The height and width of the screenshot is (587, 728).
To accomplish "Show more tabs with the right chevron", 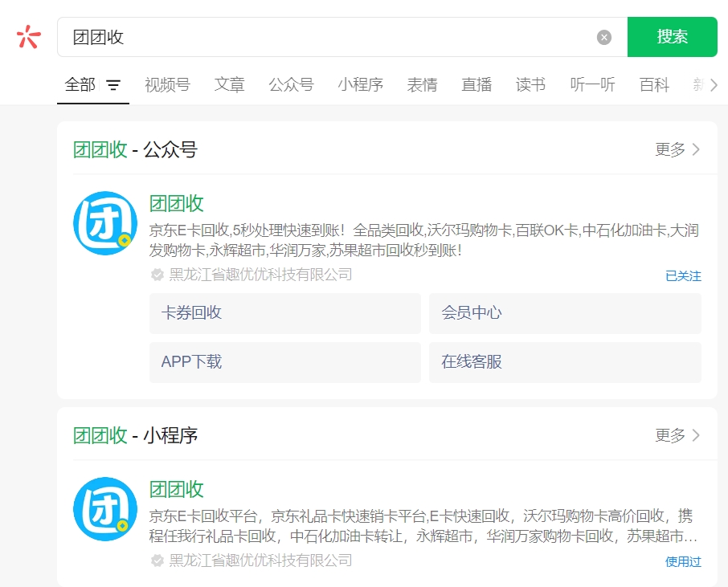I will (714, 85).
